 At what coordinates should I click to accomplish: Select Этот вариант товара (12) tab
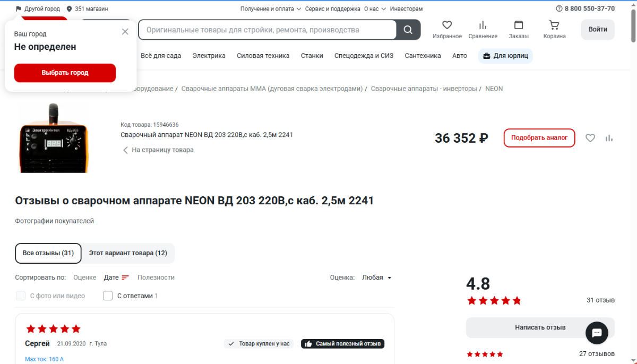pos(128,253)
